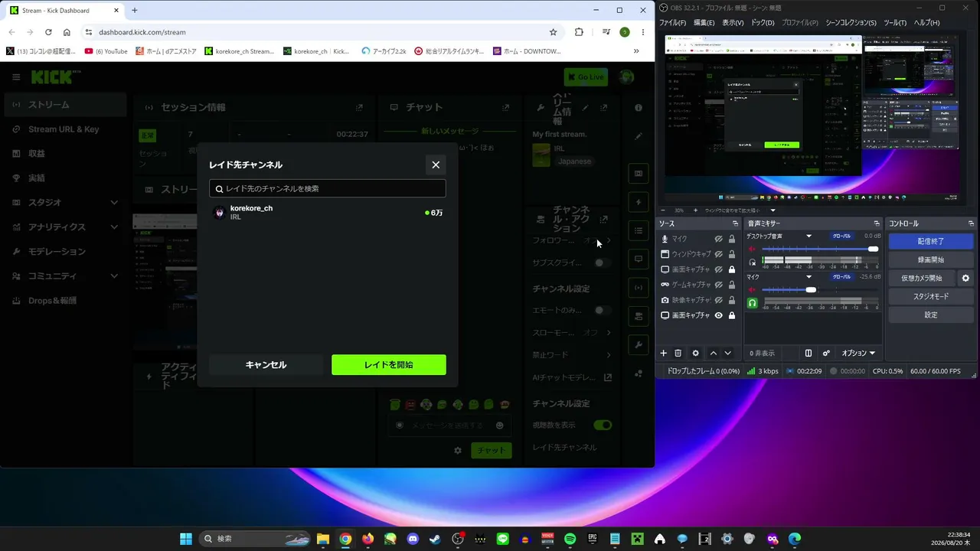This screenshot has width=980, height=551.
Task: Zoom out the OBS preview
Action: 663,210
